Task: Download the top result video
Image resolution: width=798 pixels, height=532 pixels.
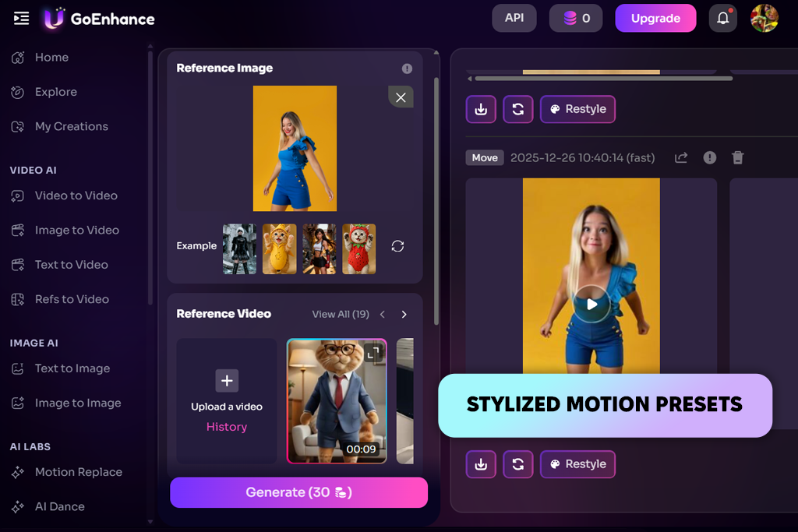Action: [481, 109]
